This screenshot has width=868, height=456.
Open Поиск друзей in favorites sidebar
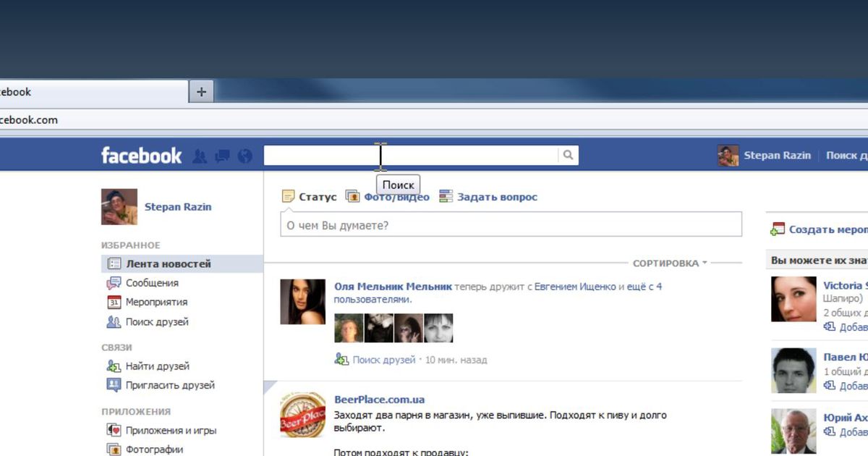[x=157, y=322]
